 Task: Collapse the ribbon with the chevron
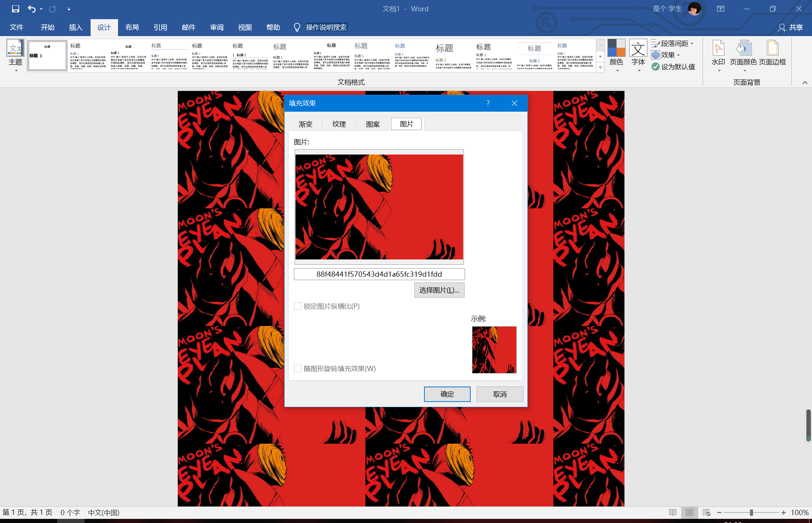[805, 82]
